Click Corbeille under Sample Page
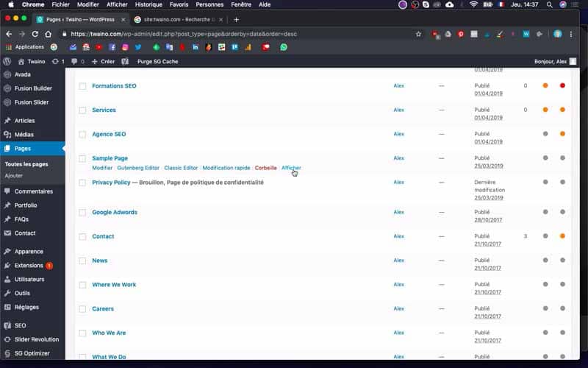588x368 pixels. click(x=265, y=168)
